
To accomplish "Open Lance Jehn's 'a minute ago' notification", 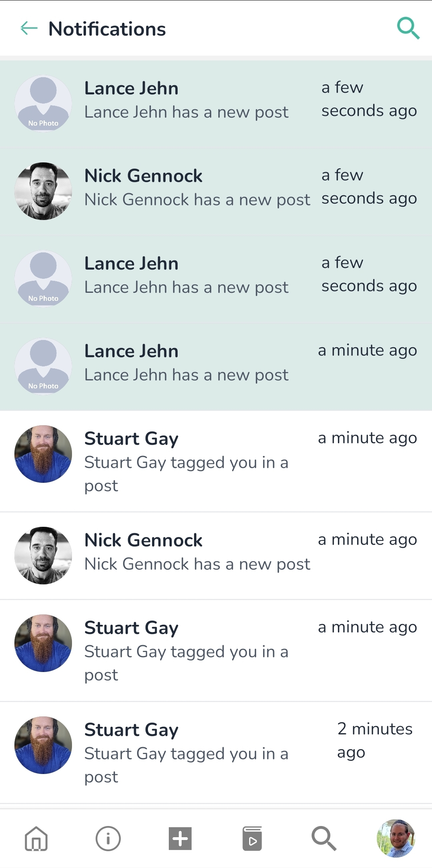I will (x=216, y=367).
